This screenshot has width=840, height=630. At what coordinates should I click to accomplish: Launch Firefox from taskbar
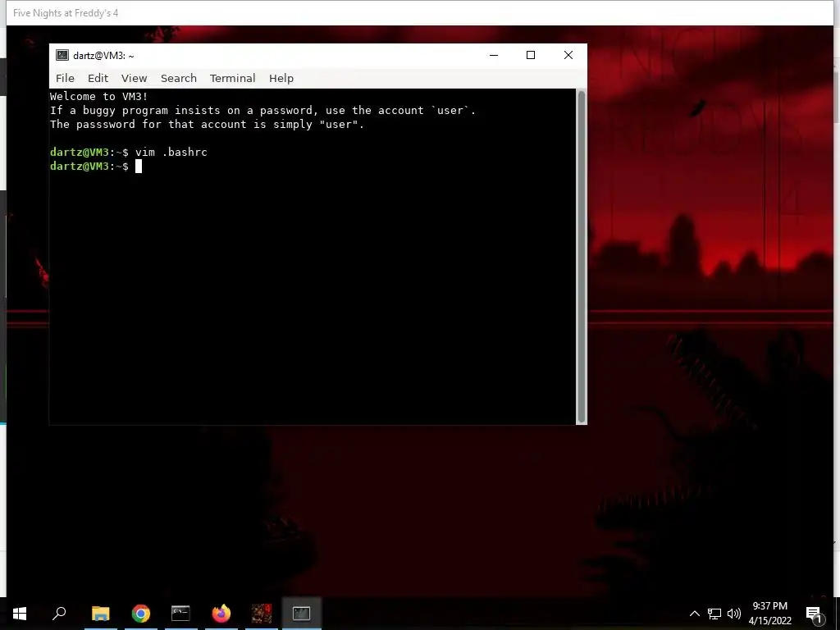click(221, 614)
